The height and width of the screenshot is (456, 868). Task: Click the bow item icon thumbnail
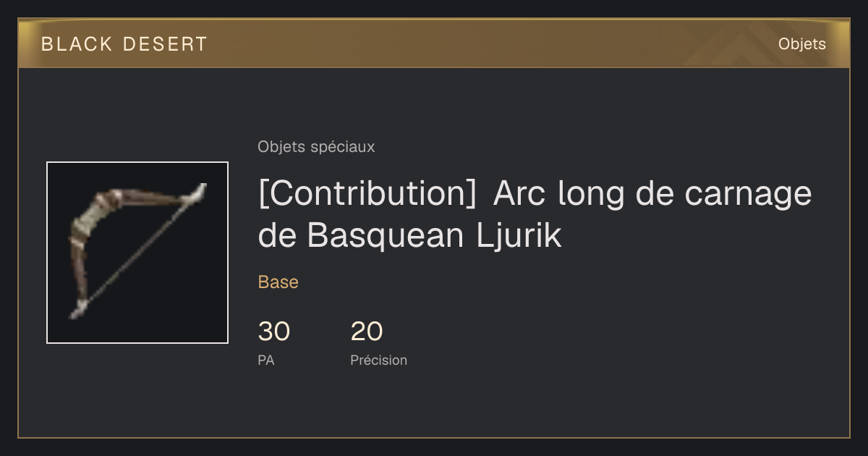[x=137, y=253]
